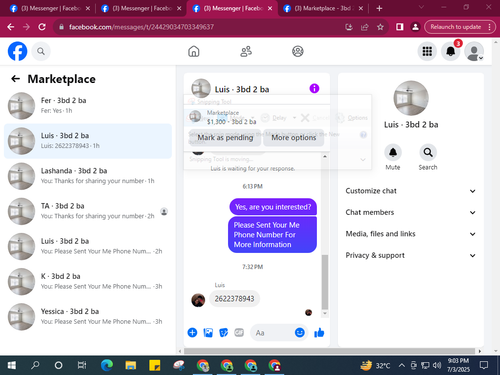Viewport: 500px width, 375px height.
Task: Navigate back in the browser
Action: tap(11, 27)
